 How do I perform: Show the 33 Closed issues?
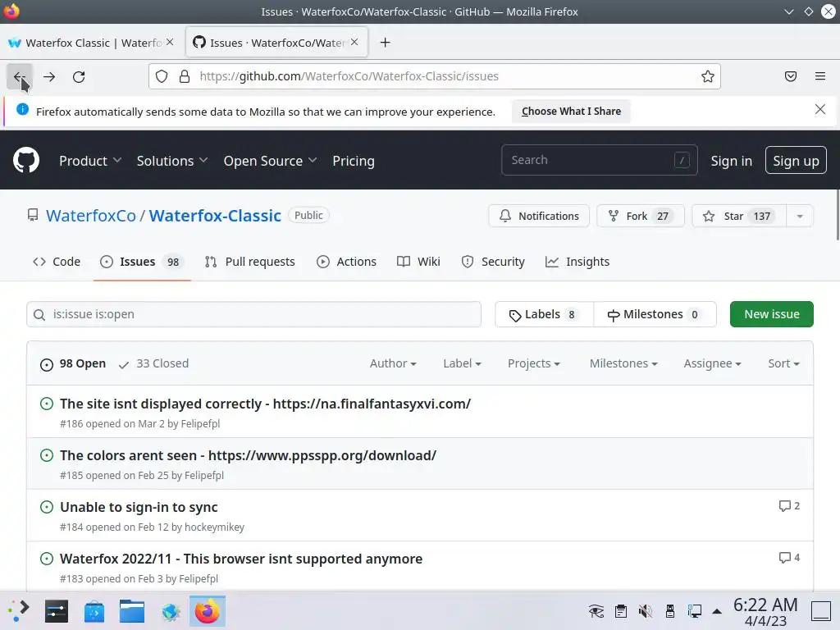[153, 363]
